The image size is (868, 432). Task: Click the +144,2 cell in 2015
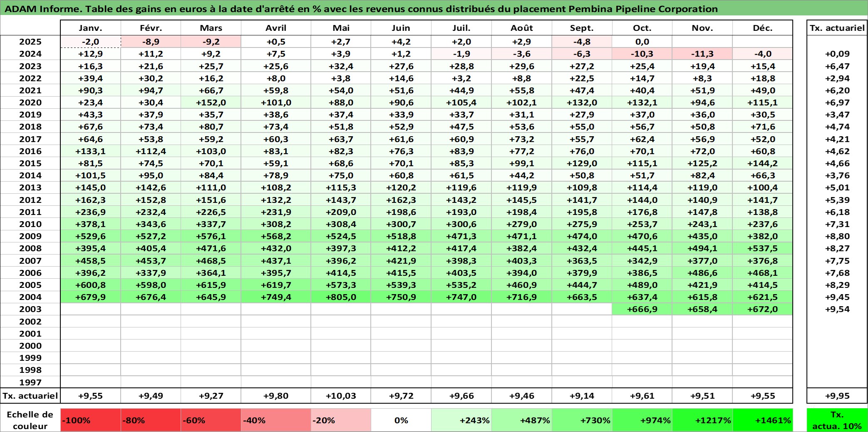[763, 163]
